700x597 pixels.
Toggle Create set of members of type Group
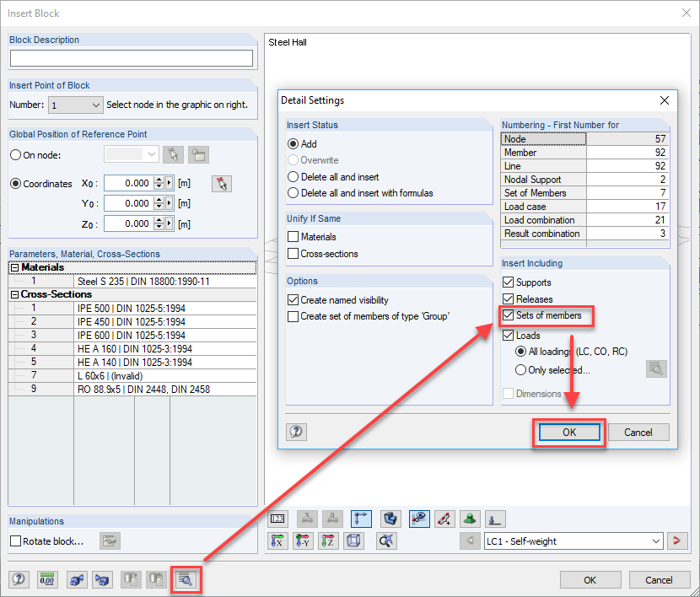click(x=293, y=316)
